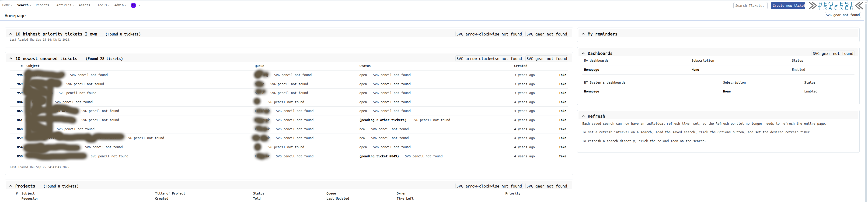Open the purple user avatar menu
The height and width of the screenshot is (202, 868).
[x=134, y=5]
